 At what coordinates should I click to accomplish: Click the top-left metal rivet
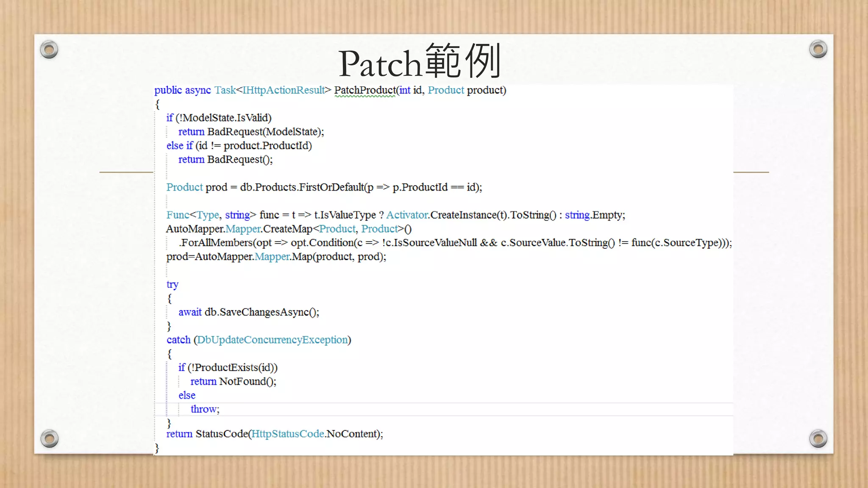click(49, 50)
